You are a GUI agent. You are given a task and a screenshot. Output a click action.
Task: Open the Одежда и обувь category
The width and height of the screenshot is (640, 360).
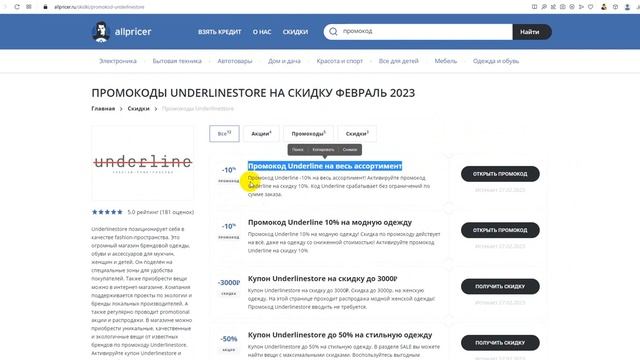pyautogui.click(x=496, y=61)
